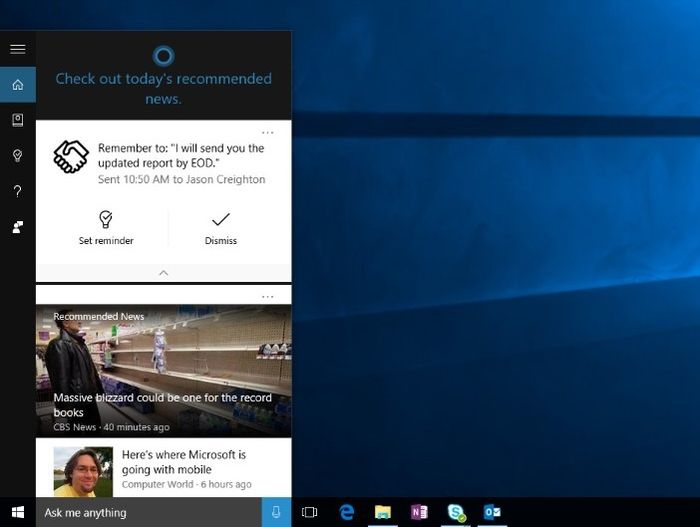Click the 'Ask me anything' search box
Viewport: 700px width, 527px height.
(x=148, y=512)
